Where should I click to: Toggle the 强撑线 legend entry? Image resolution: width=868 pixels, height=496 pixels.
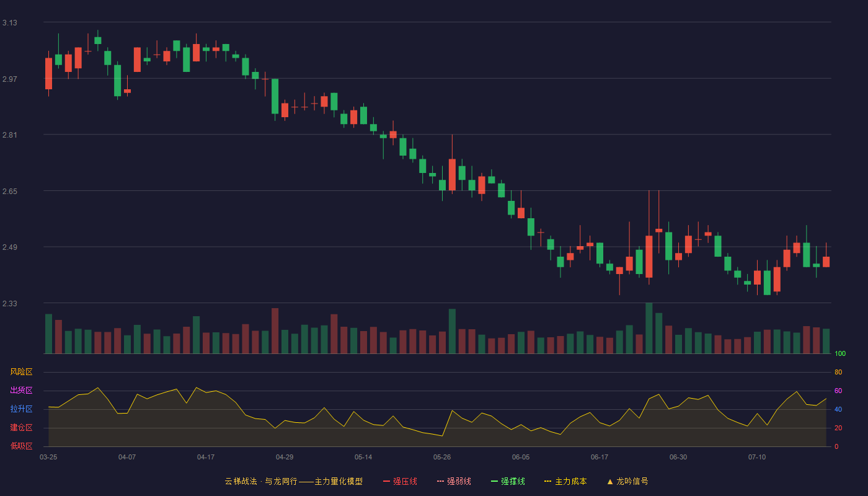[508, 481]
